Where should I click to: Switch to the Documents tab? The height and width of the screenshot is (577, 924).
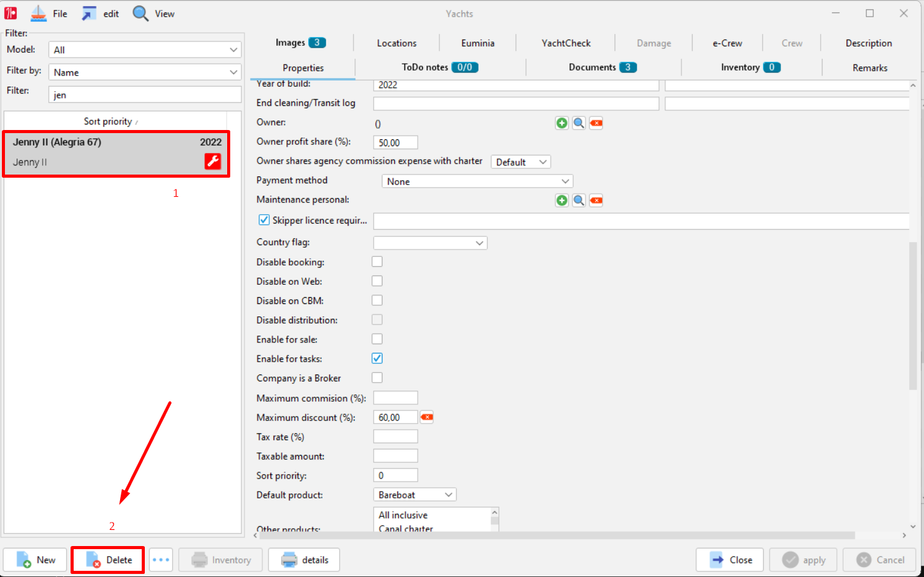pyautogui.click(x=603, y=67)
